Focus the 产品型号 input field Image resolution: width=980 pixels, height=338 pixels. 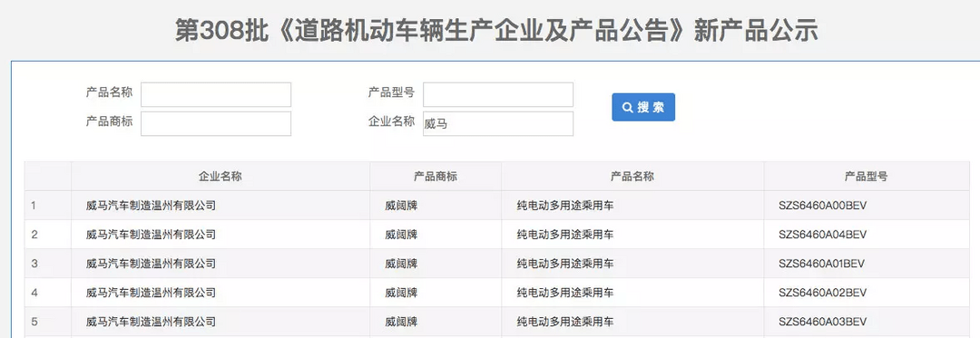(x=498, y=95)
